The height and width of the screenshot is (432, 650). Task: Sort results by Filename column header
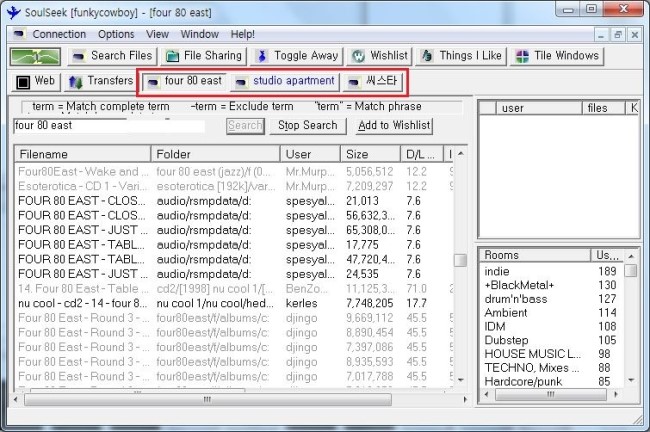82,154
